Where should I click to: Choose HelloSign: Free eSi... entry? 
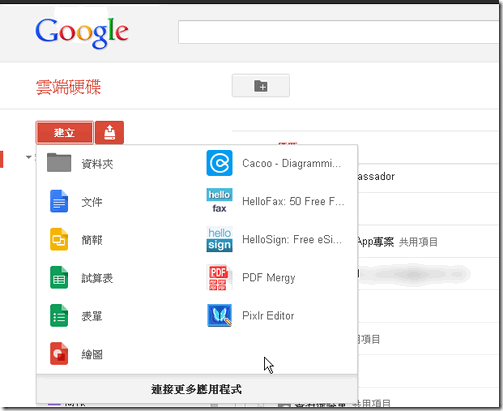coord(292,240)
